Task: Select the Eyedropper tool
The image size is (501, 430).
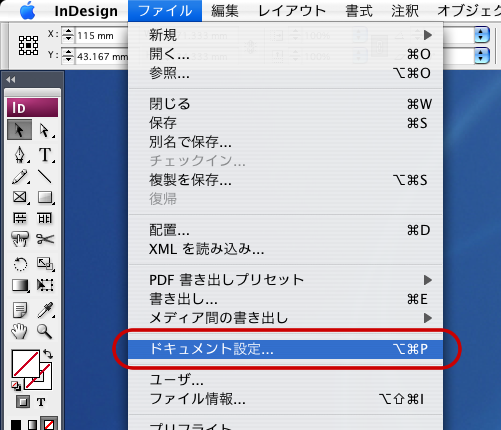Action: [x=45, y=310]
